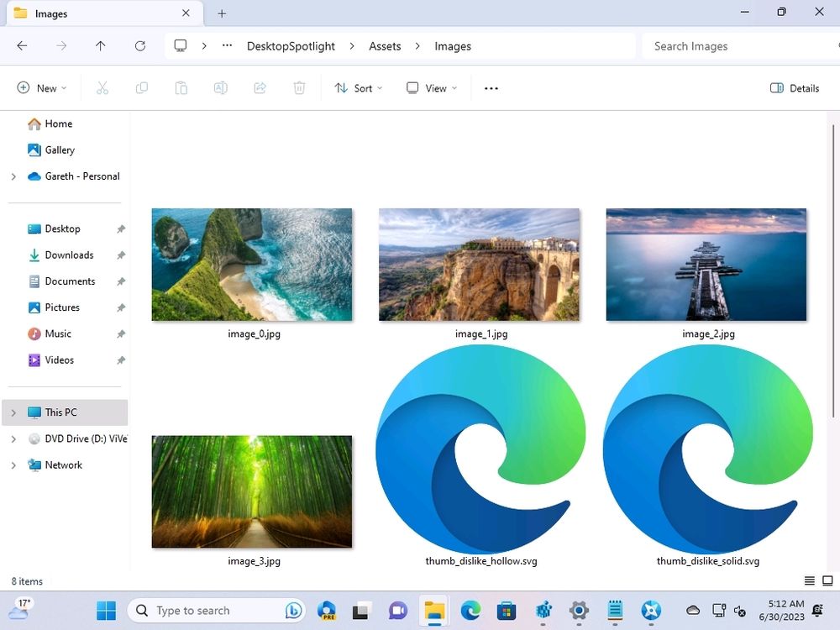This screenshot has height=630, width=840.
Task: Open the New dropdown menu
Action: 42,88
